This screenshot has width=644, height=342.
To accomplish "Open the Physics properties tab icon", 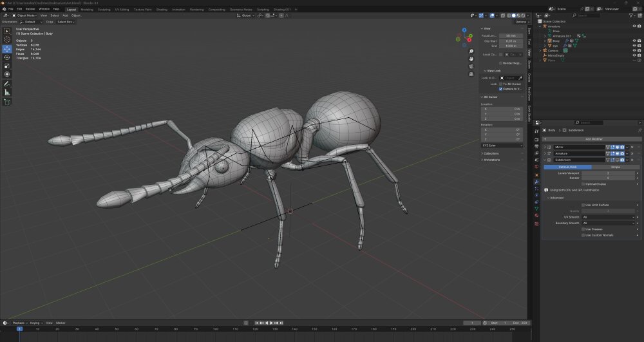I will 536,195.
